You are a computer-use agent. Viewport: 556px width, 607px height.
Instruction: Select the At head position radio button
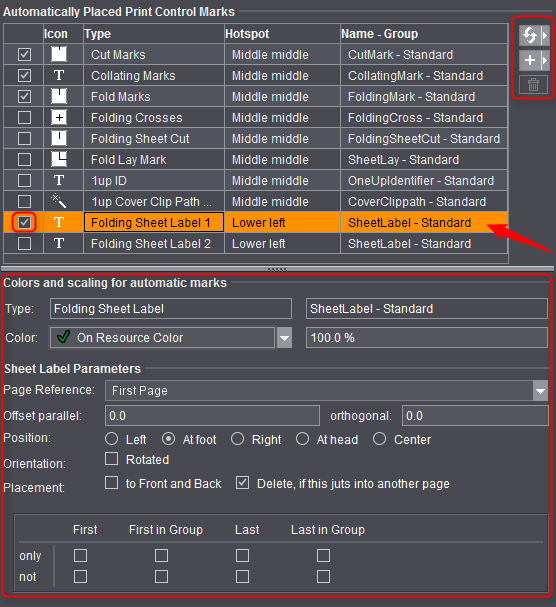302,439
